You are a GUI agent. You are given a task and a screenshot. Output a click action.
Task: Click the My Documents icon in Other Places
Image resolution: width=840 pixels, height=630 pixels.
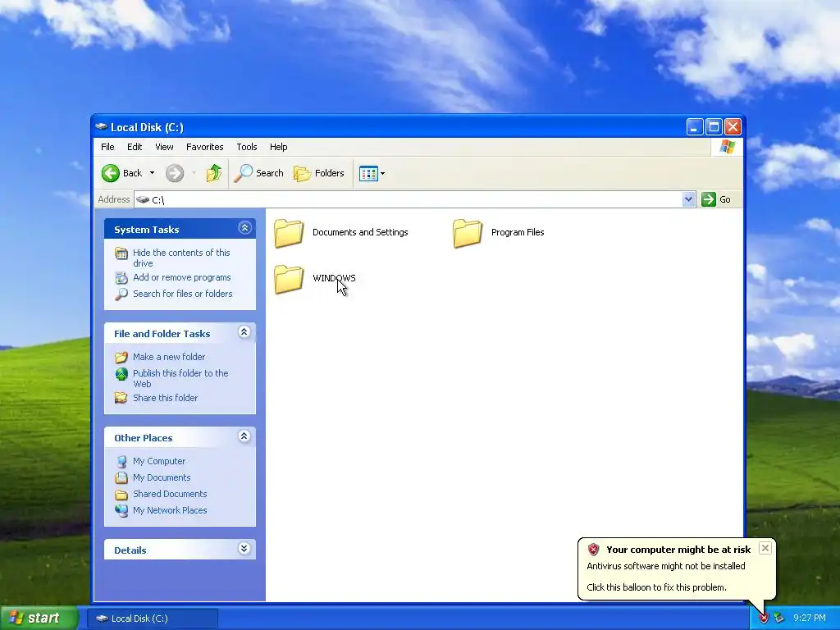click(121, 478)
